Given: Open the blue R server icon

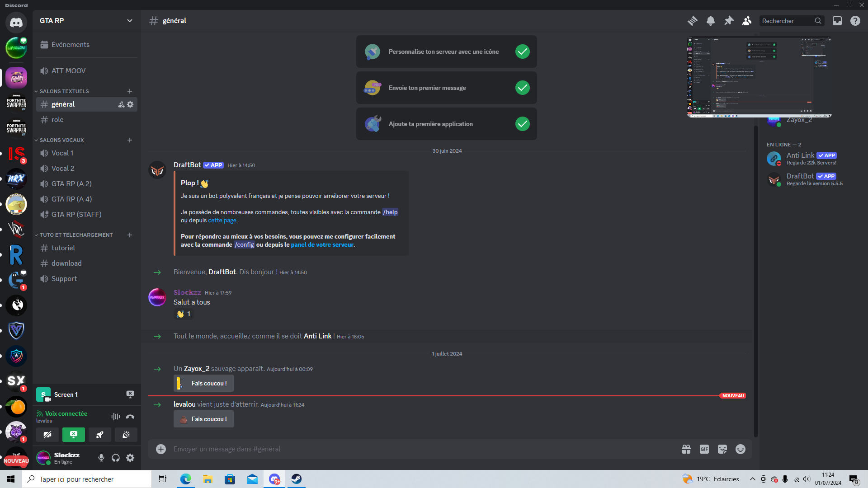Looking at the screenshot, I should click(16, 255).
